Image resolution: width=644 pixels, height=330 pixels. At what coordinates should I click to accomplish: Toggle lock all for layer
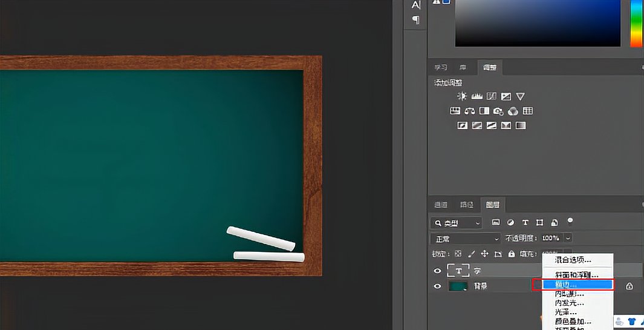click(x=512, y=254)
